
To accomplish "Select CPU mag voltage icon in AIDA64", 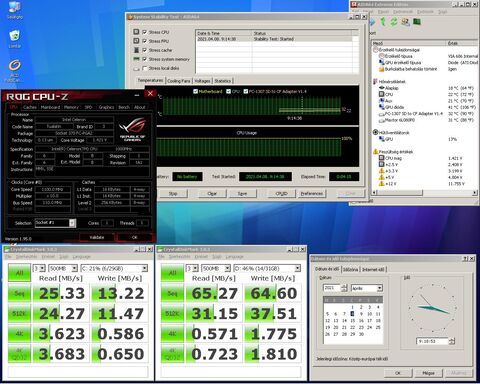I will tap(382, 158).
